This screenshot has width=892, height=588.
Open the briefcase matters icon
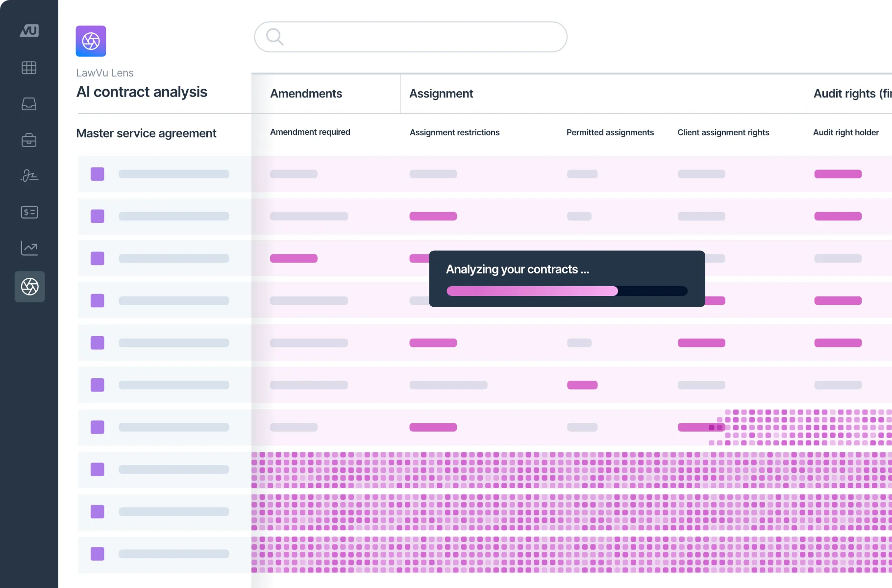[x=29, y=141]
